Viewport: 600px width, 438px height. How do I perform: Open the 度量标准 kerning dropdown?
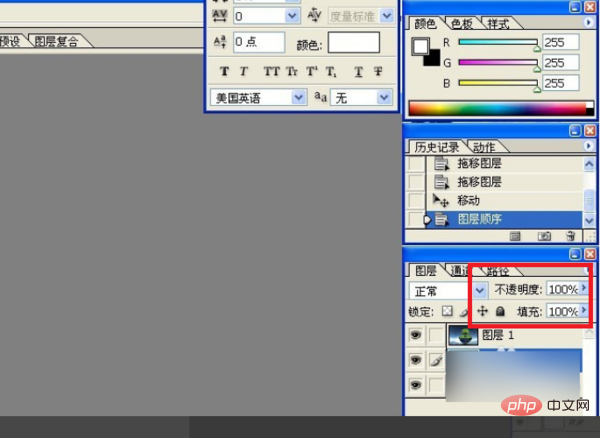tap(386, 16)
